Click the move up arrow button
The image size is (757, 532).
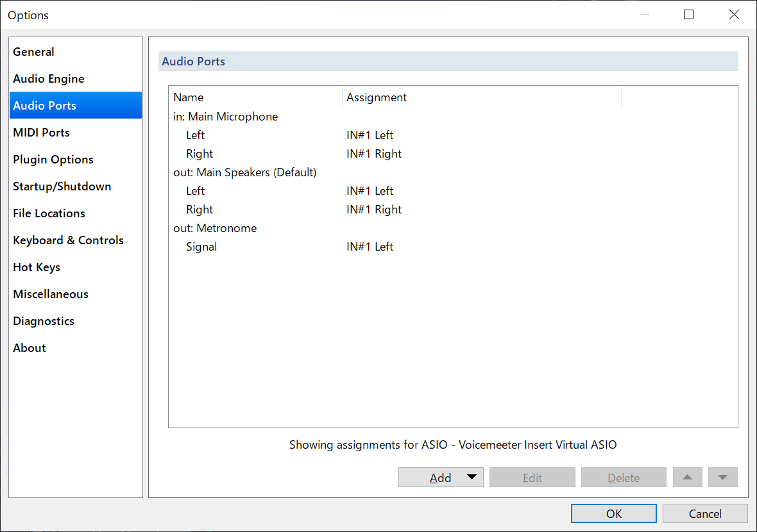687,478
